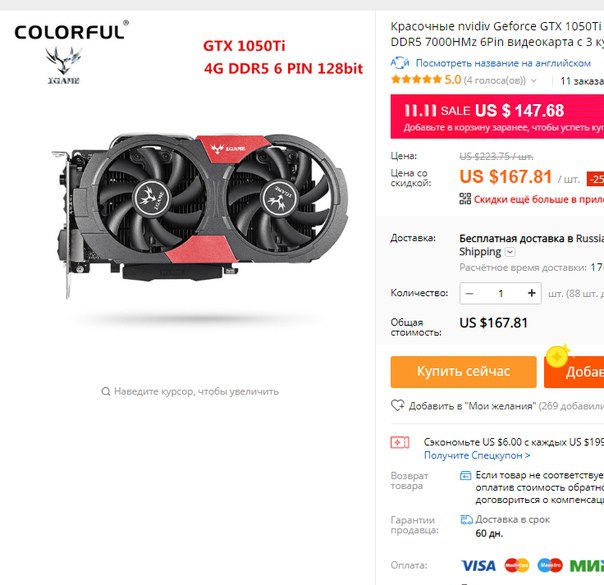Image resolution: width=604 pixels, height=585 pixels.
Task: Click the translate icon beside English title link
Action: (399, 63)
